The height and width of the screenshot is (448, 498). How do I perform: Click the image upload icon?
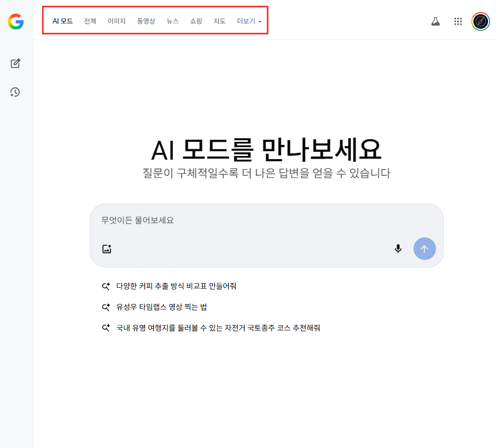pyautogui.click(x=107, y=249)
